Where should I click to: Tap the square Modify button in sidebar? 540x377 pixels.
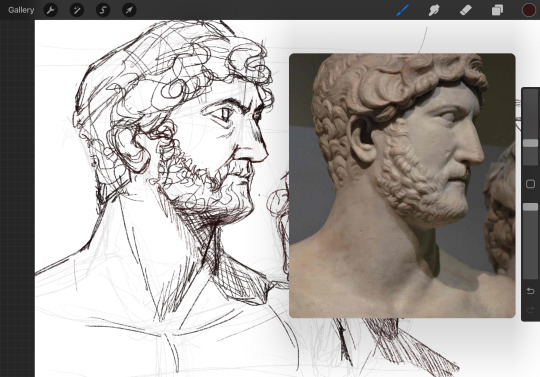coord(530,184)
